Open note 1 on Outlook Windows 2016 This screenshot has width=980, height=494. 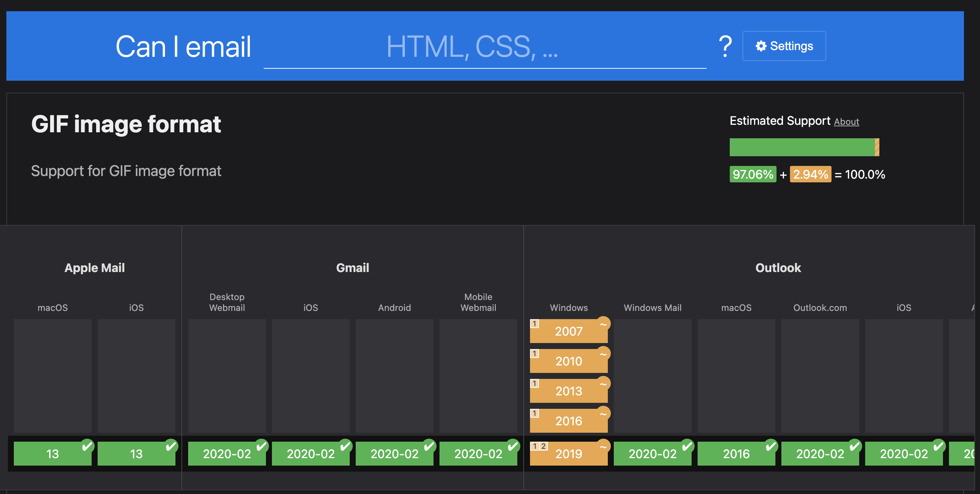pyautogui.click(x=535, y=413)
